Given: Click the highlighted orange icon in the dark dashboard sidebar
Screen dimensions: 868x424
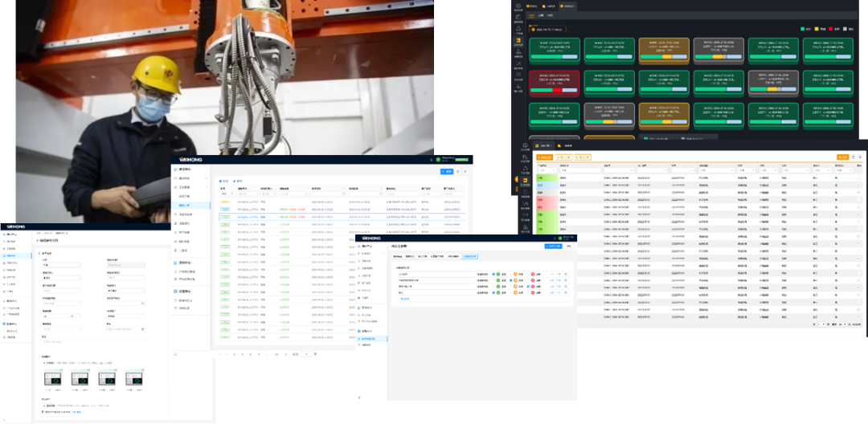Looking at the screenshot, I should [519, 41].
